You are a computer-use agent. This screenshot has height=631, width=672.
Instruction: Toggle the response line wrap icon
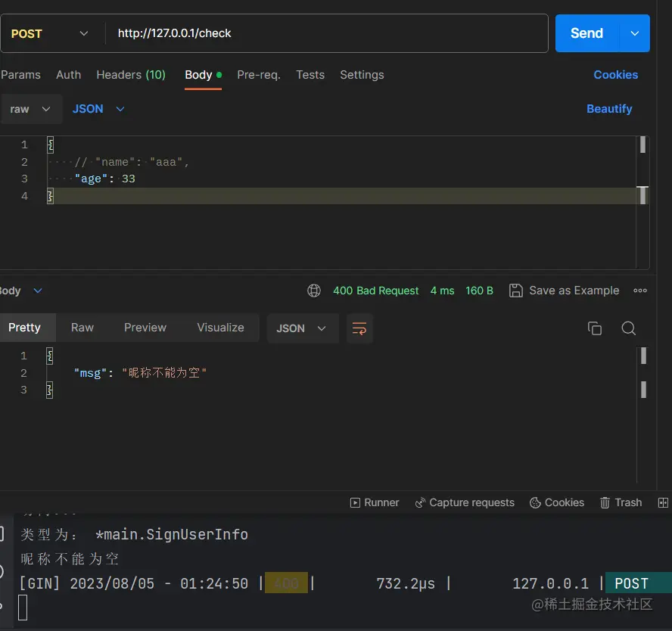coord(359,328)
